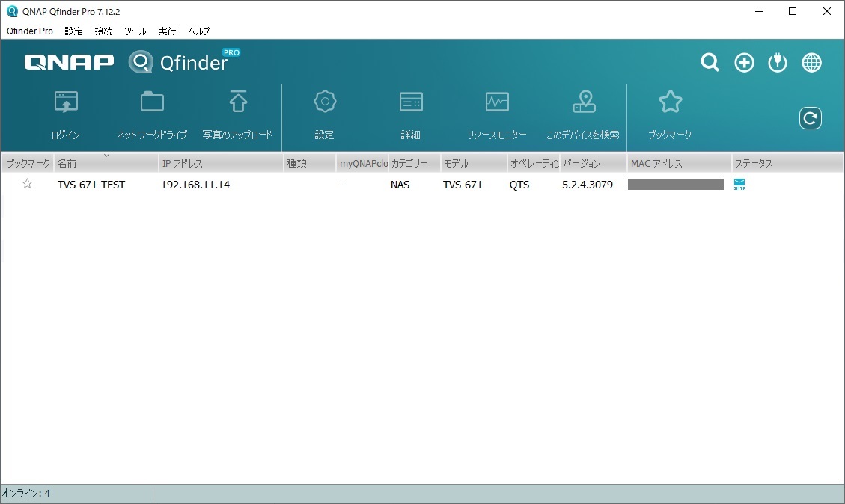
Task: Open the globe language icon
Action: point(811,63)
